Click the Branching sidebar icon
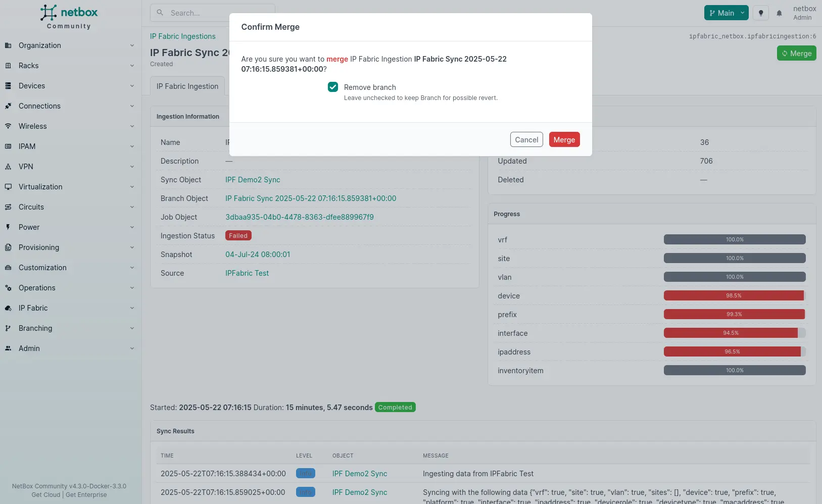Image resolution: width=822 pixels, height=504 pixels. (8, 328)
